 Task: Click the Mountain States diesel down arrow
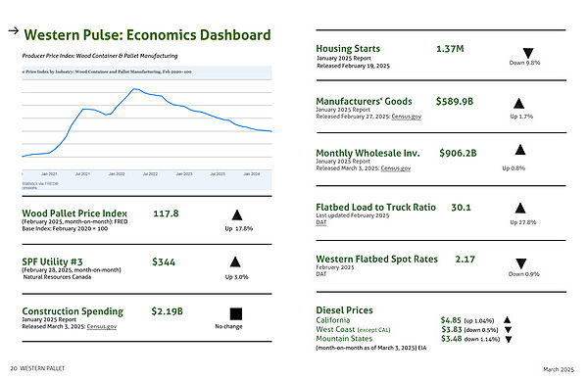click(509, 340)
